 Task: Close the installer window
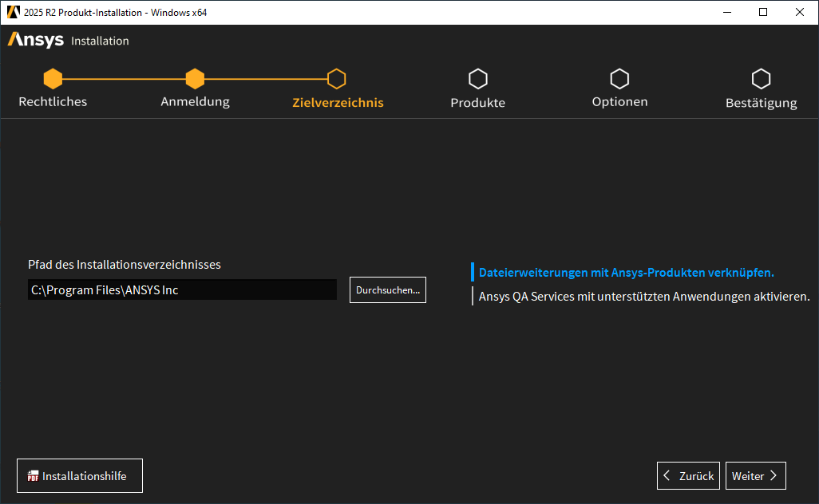click(x=800, y=12)
